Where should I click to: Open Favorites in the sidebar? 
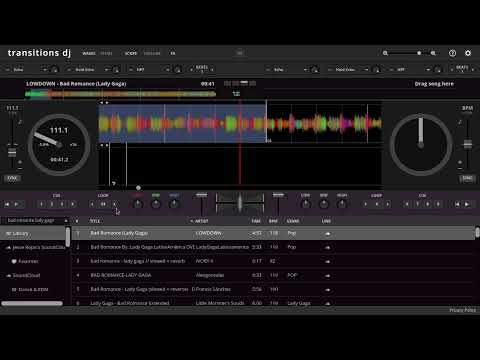(28, 261)
